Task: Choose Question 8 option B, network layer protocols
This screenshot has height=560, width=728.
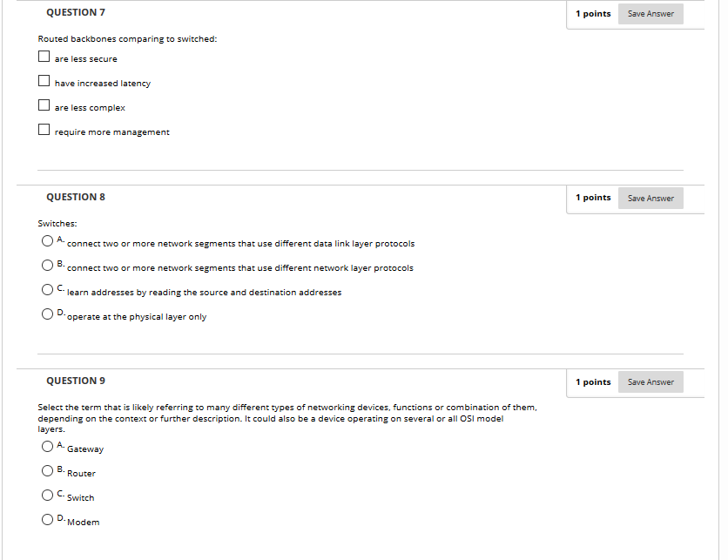Action: 47,265
